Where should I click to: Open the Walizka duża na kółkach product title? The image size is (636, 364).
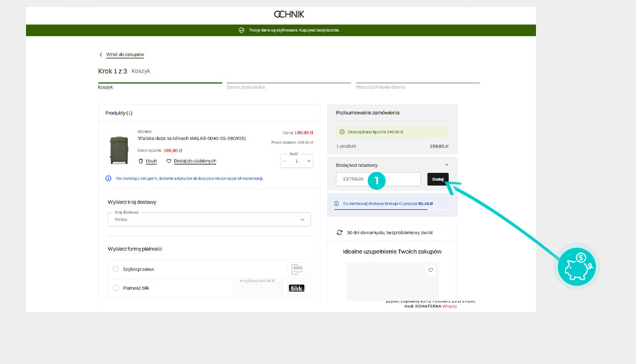click(191, 138)
